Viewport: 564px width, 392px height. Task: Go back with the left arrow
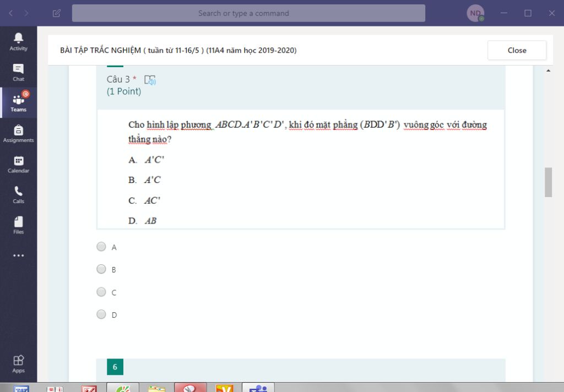click(x=11, y=13)
